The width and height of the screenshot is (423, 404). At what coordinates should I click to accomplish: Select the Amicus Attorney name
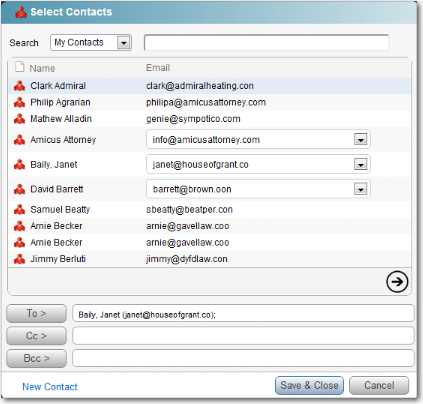63,140
